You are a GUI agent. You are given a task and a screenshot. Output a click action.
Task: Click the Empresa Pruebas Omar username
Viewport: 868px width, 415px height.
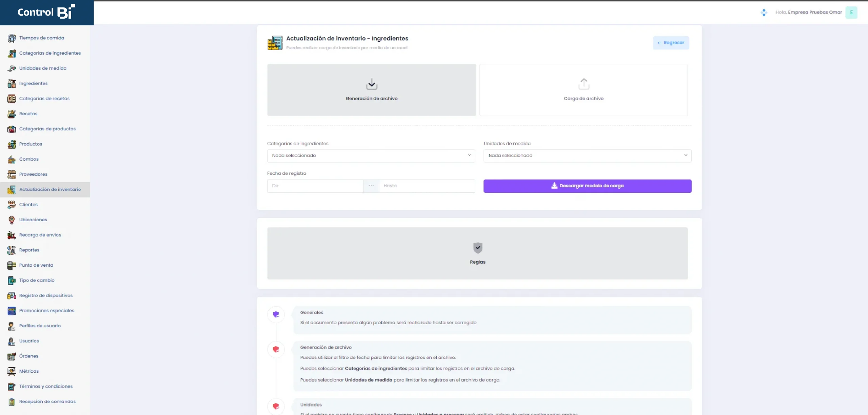815,13
